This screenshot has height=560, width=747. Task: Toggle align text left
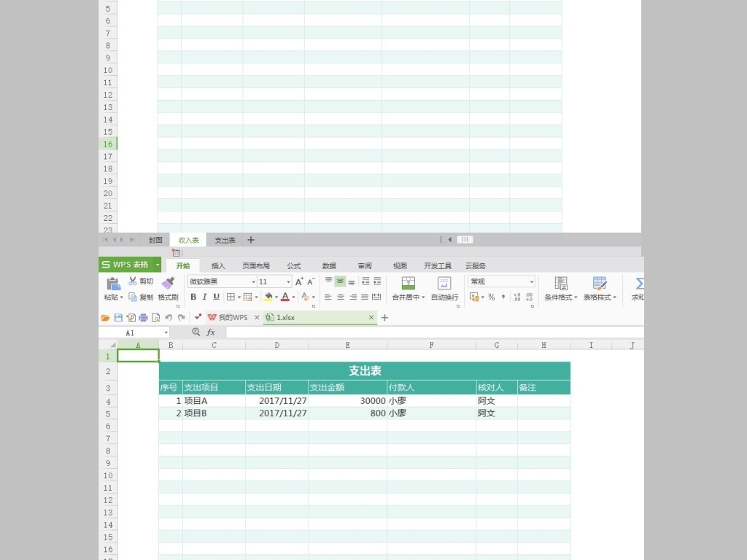328,297
